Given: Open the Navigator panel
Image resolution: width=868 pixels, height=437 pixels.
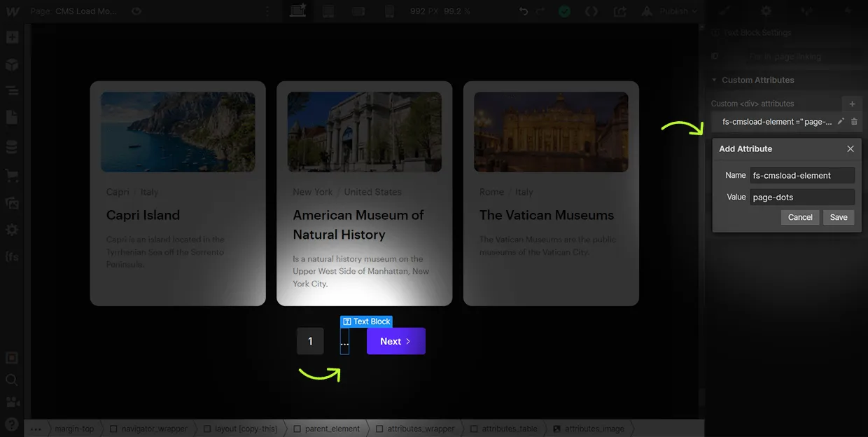Looking at the screenshot, I should click(12, 90).
